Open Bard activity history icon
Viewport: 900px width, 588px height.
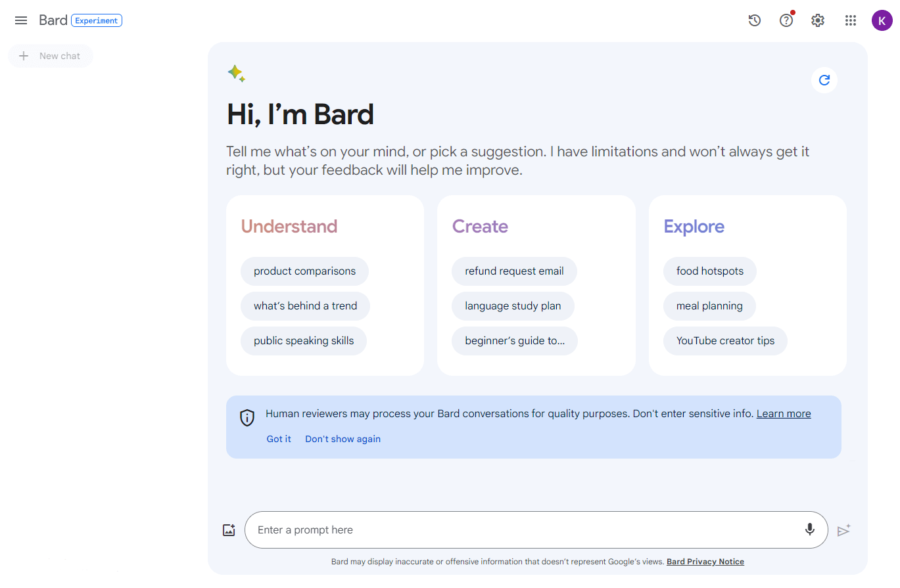point(755,20)
